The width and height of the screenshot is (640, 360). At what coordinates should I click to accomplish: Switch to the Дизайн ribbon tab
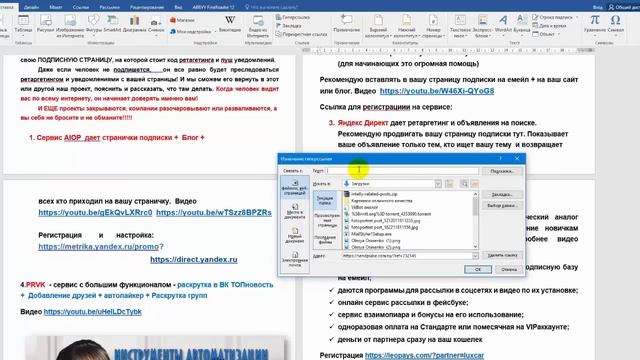31,7
